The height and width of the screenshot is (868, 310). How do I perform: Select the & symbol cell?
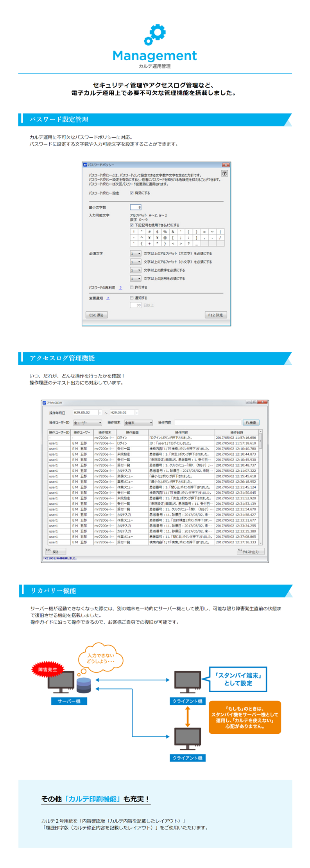pyautogui.click(x=173, y=232)
